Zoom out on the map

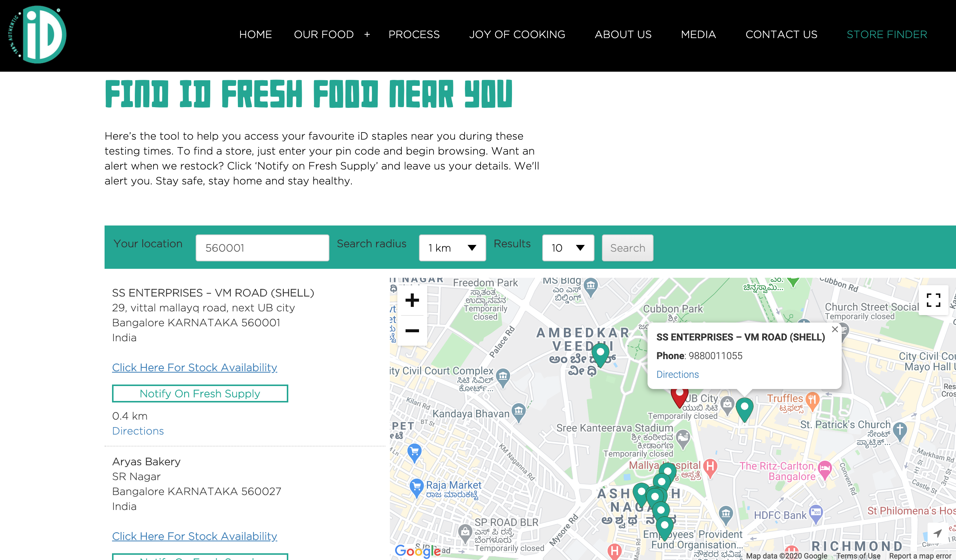[x=412, y=331]
